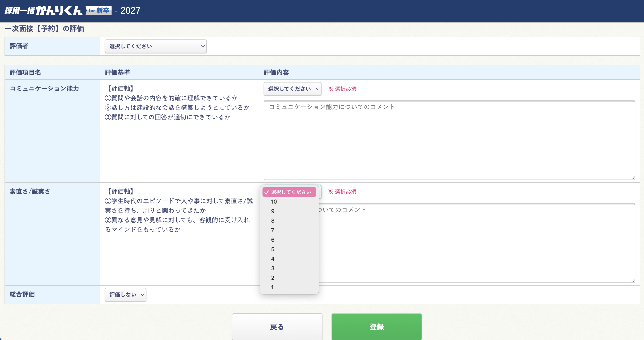Viewport: 644px width, 340px height.
Task: Open the 評価者 selection dropdown
Action: pyautogui.click(x=155, y=46)
